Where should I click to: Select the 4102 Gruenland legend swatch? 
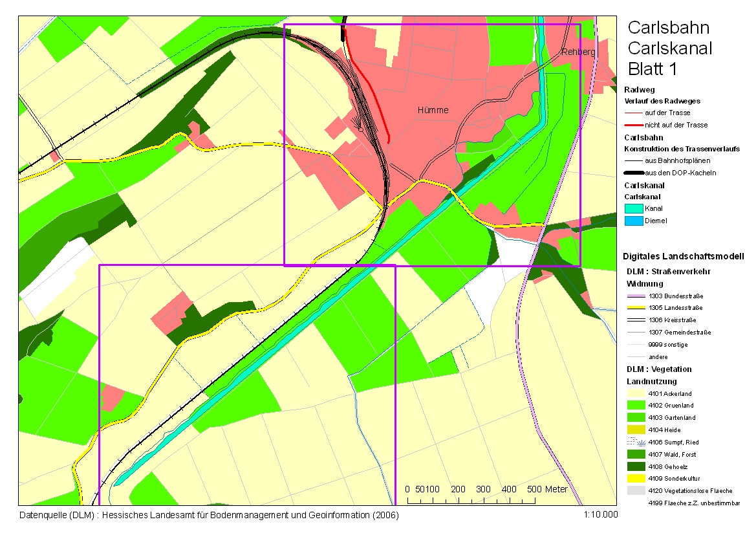(634, 405)
